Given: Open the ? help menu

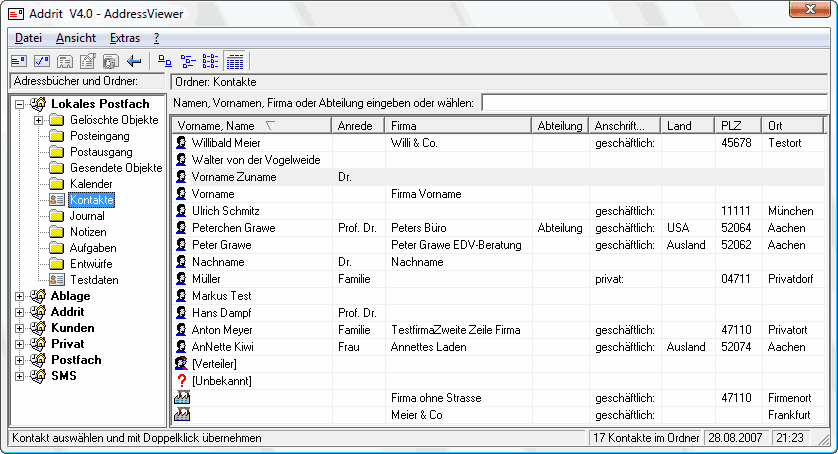Looking at the screenshot, I should [x=156, y=38].
